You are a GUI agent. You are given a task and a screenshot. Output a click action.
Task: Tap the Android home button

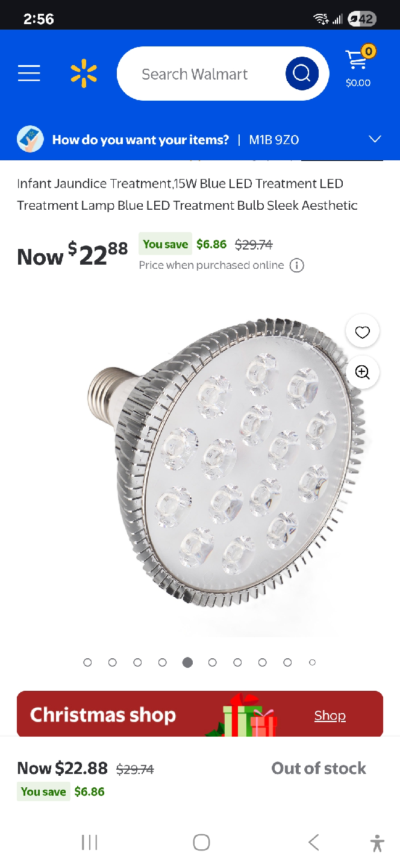tap(201, 842)
